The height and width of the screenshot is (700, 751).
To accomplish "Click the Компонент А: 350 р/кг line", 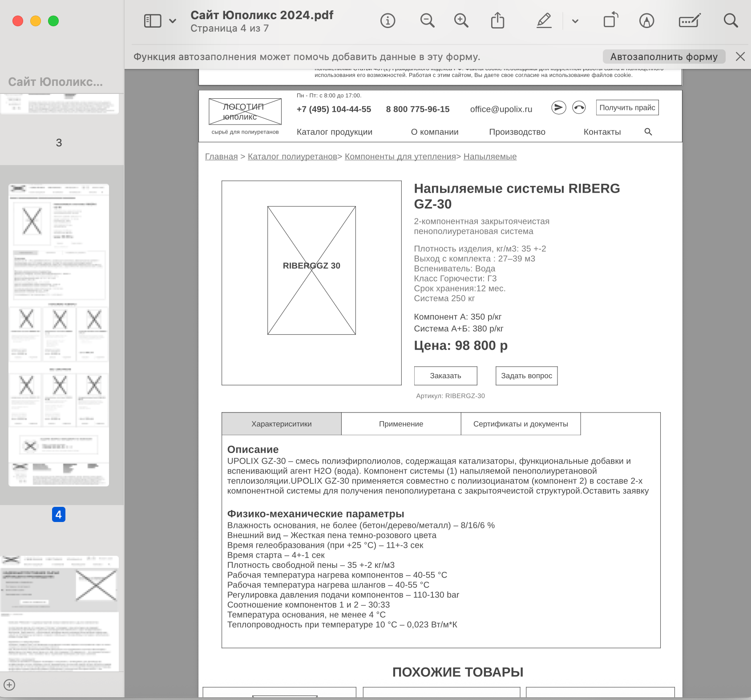I will tap(458, 317).
